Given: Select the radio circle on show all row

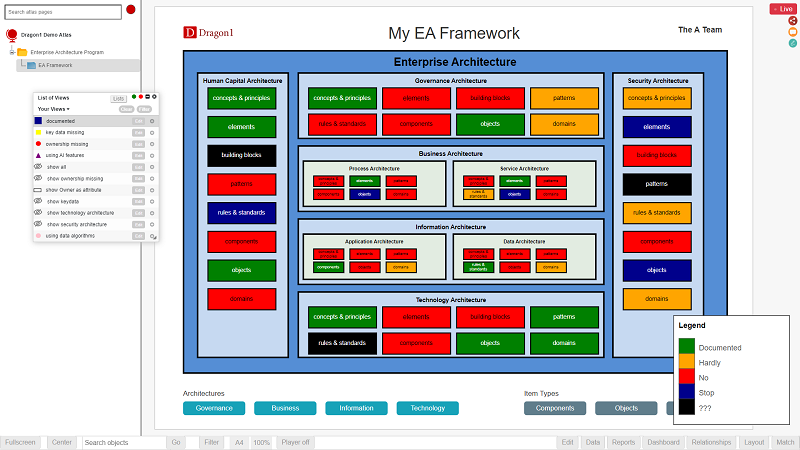Looking at the screenshot, I should (152, 167).
